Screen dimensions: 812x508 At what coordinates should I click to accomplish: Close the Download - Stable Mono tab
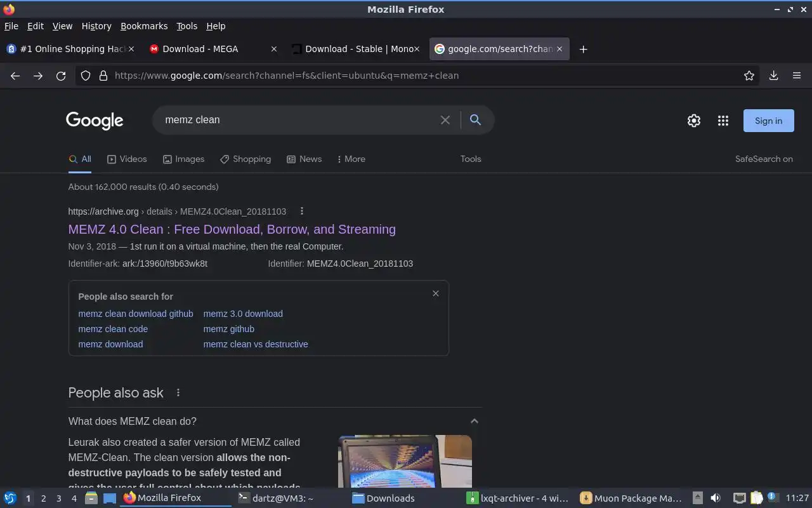[417, 49]
